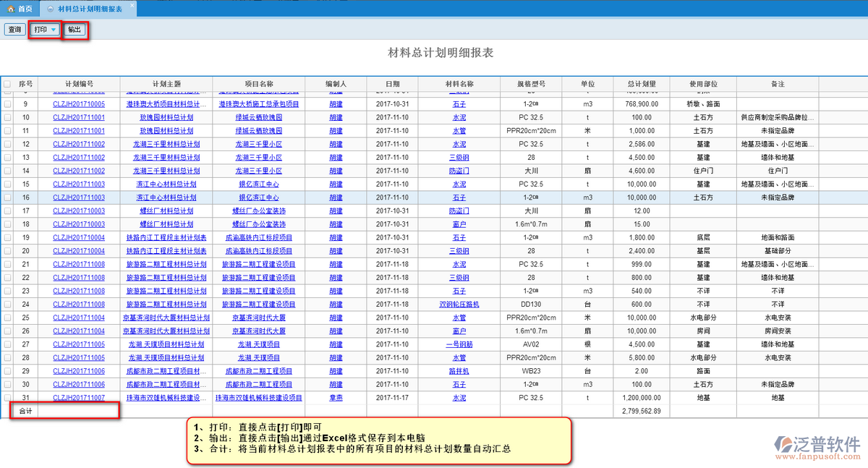868x468 pixels.
Task: Check the checkbox for row 16
Action: pos(7,197)
